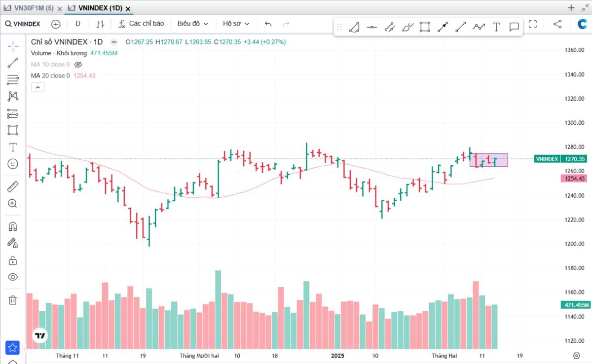Open the forecasting and measurement tools
The width and height of the screenshot is (592, 364).
click(x=13, y=113)
